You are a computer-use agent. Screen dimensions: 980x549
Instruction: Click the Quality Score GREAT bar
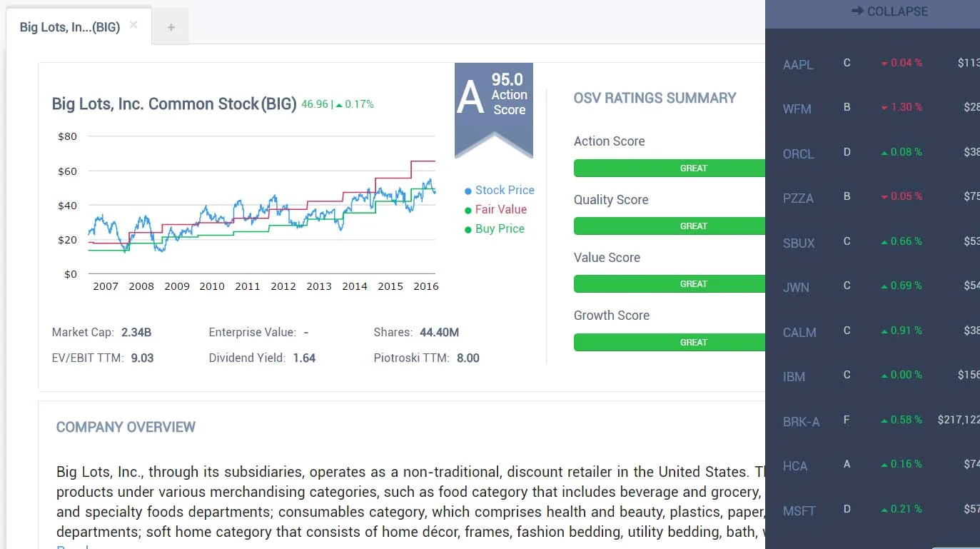coord(669,226)
